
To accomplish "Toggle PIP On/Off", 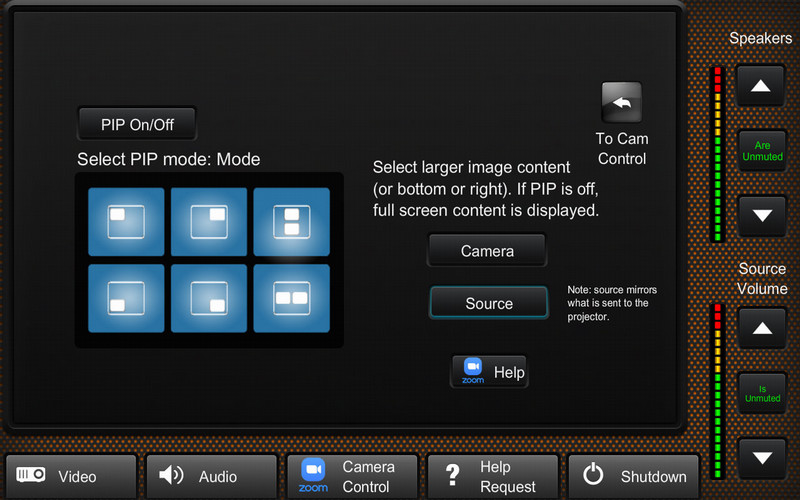I will 137,124.
